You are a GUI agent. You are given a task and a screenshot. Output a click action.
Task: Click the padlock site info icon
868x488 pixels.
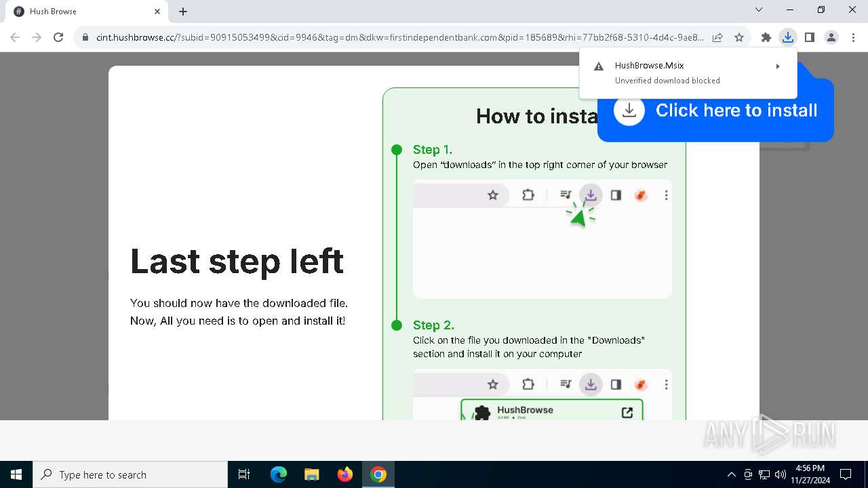click(x=85, y=38)
